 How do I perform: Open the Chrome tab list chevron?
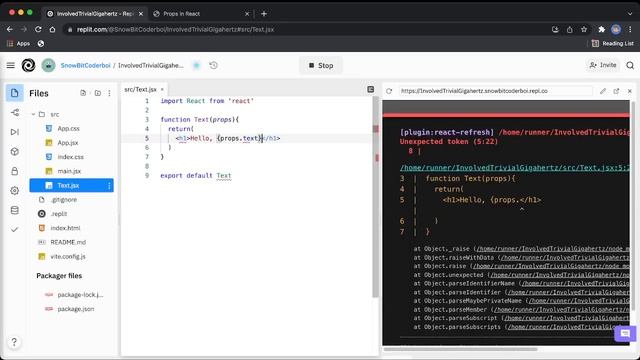click(630, 13)
